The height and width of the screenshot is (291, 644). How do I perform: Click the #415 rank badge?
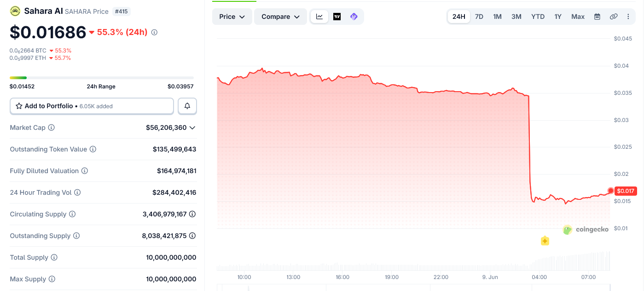122,11
